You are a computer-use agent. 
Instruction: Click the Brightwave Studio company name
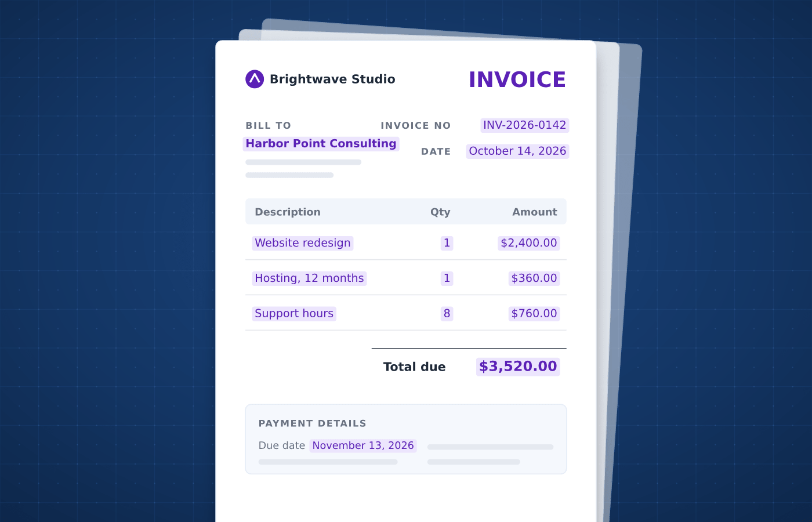click(x=332, y=79)
